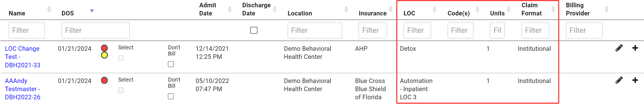This screenshot has width=644, height=104.
Task: Tick Select checkbox for AAAndy Testmaster row
Action: (x=121, y=90)
